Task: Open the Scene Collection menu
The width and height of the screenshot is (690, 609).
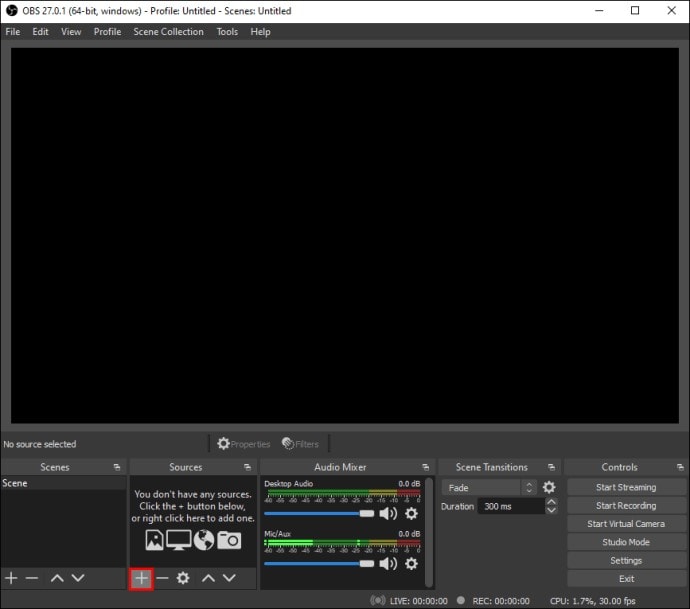Action: [x=169, y=32]
